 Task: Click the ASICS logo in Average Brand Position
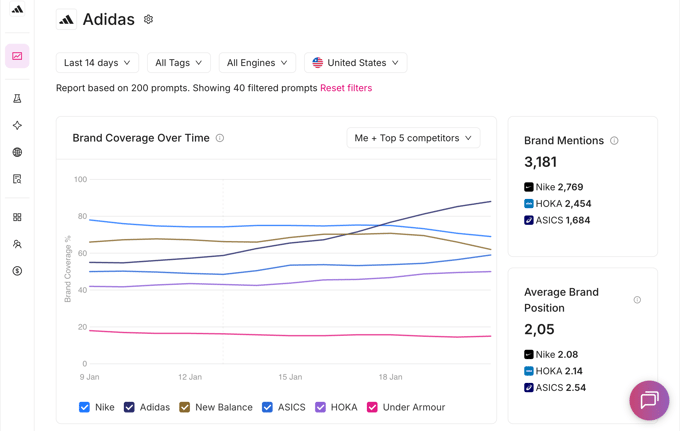[529, 387]
